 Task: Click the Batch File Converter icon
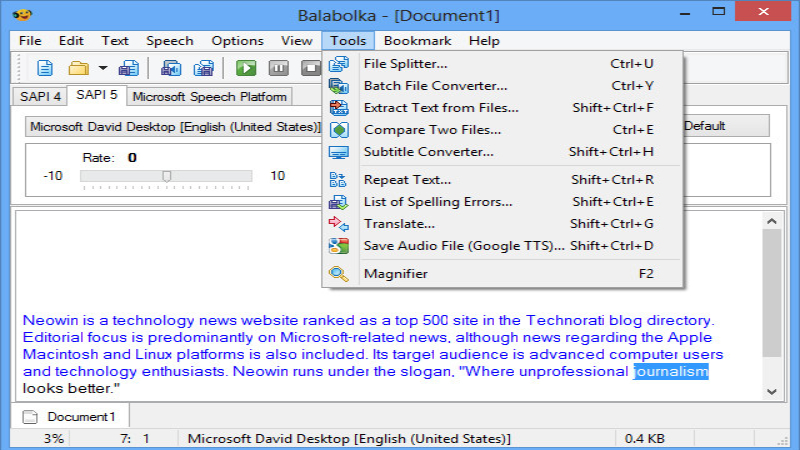coord(339,86)
